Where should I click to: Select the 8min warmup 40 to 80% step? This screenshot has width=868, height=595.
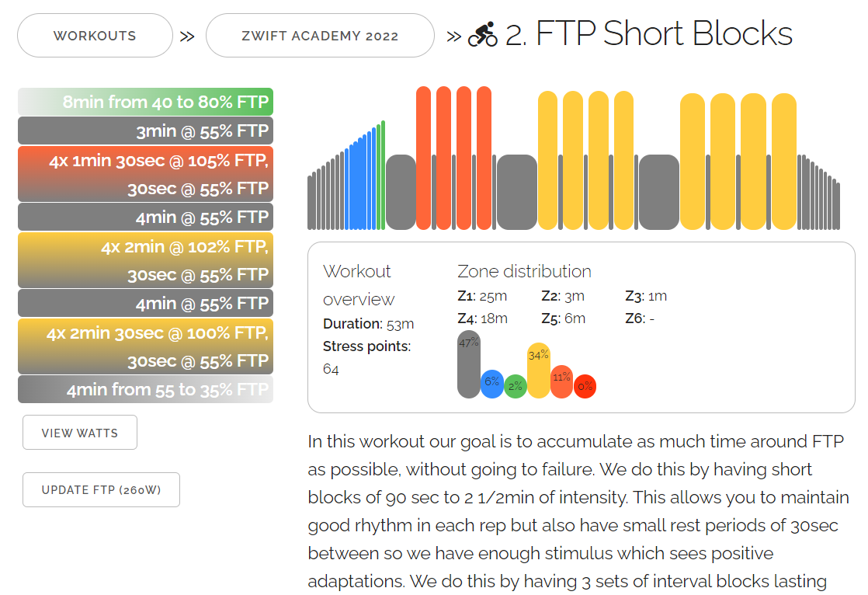pyautogui.click(x=145, y=103)
